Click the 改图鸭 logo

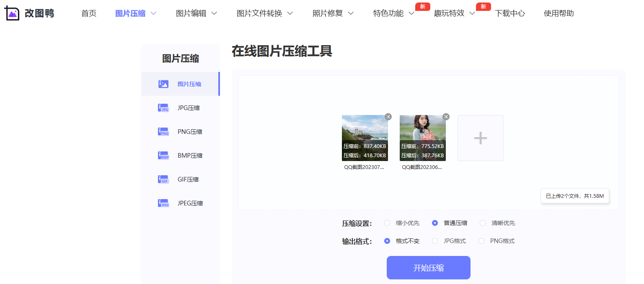pyautogui.click(x=28, y=13)
